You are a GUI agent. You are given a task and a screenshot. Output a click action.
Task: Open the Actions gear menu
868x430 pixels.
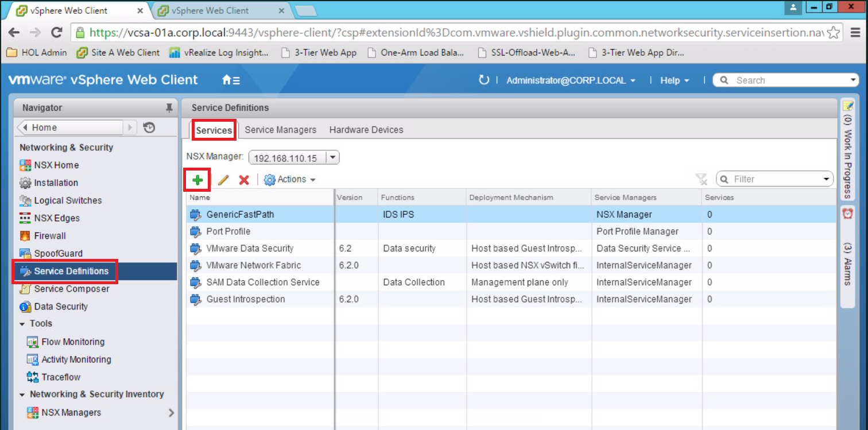tap(290, 180)
